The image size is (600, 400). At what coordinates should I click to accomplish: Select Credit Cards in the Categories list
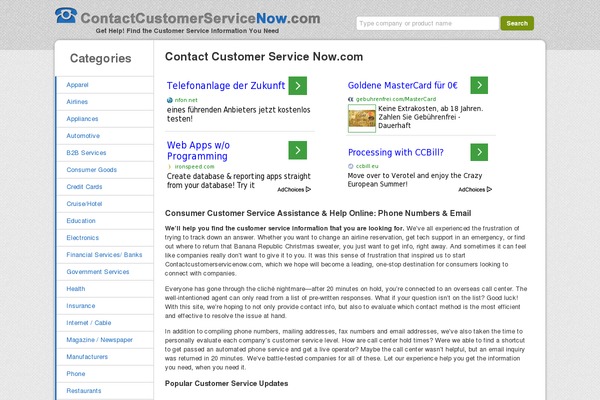click(x=84, y=187)
